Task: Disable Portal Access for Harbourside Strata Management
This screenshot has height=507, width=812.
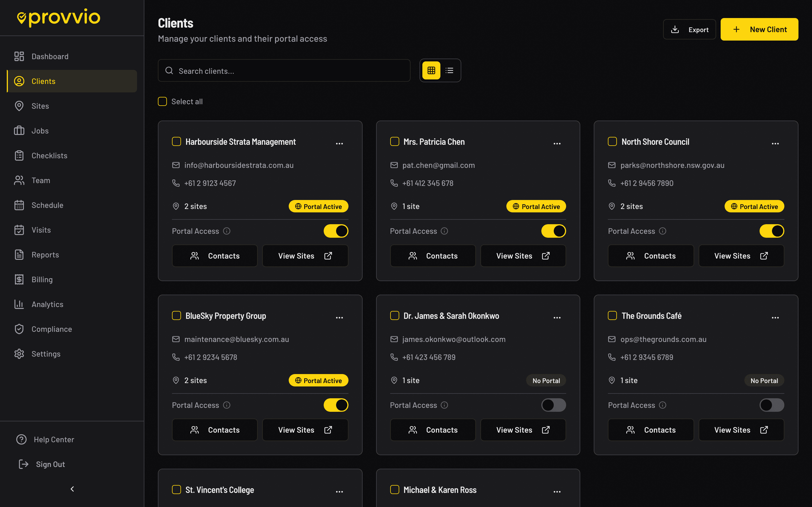Action: pos(336,231)
